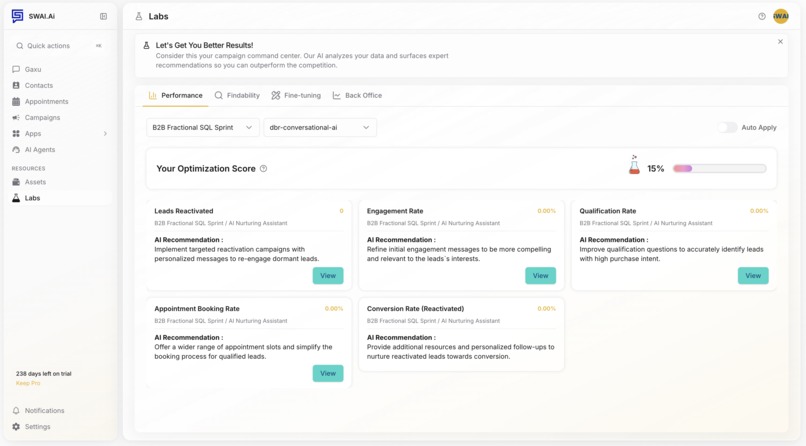Expand the Apps submenu chevron
The height and width of the screenshot is (446, 806).
point(105,134)
